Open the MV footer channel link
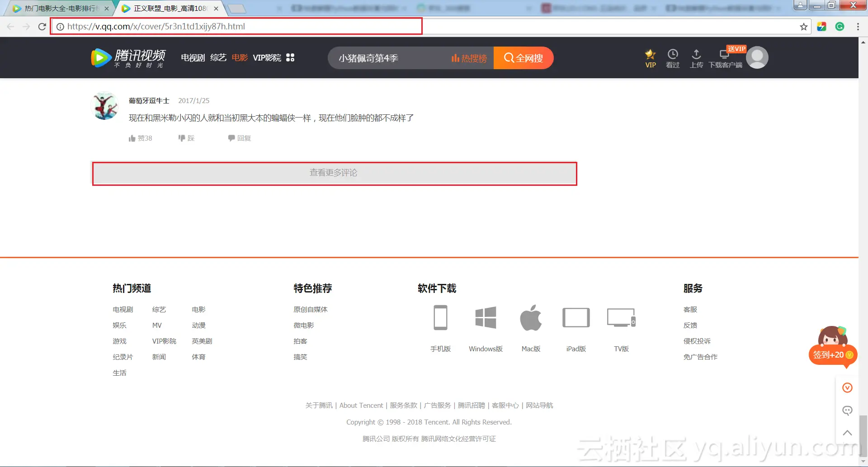 point(157,325)
